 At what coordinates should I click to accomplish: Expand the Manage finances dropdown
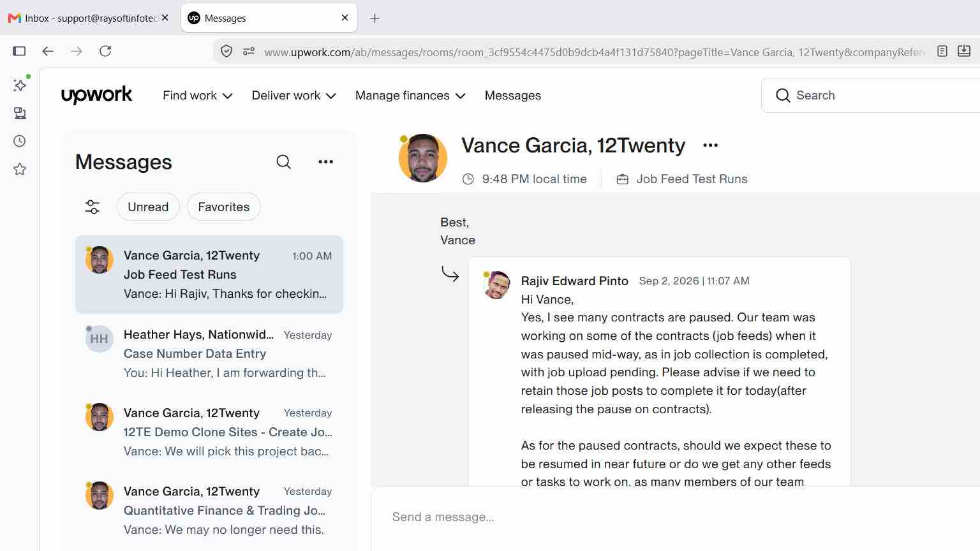(410, 96)
